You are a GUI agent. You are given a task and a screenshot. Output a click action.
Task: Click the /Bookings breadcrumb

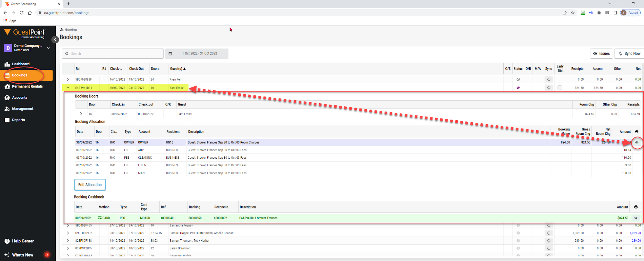coord(71,30)
